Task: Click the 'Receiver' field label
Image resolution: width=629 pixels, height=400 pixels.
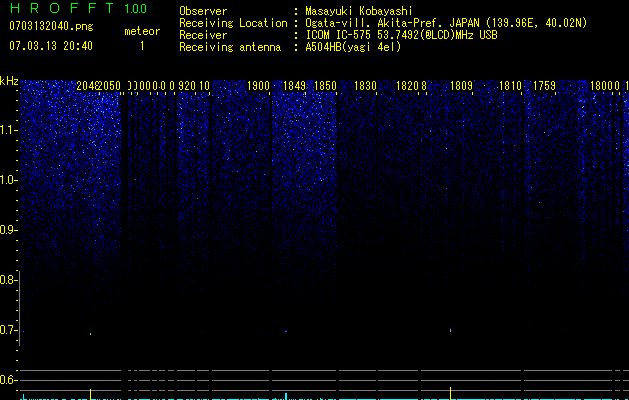Action: click(x=203, y=35)
